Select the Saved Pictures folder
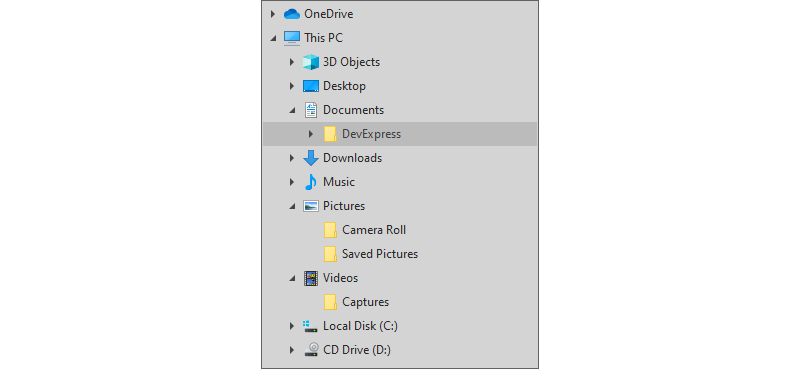 click(380, 254)
